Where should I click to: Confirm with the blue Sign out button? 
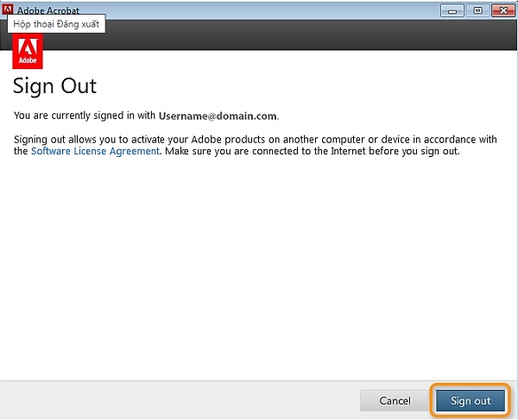(471, 400)
